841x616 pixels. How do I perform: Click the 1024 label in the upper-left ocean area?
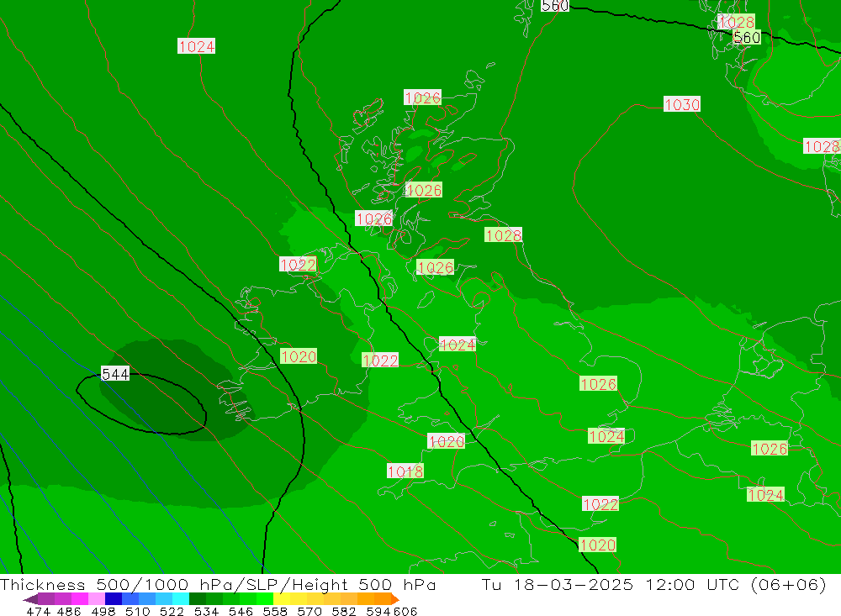click(196, 46)
